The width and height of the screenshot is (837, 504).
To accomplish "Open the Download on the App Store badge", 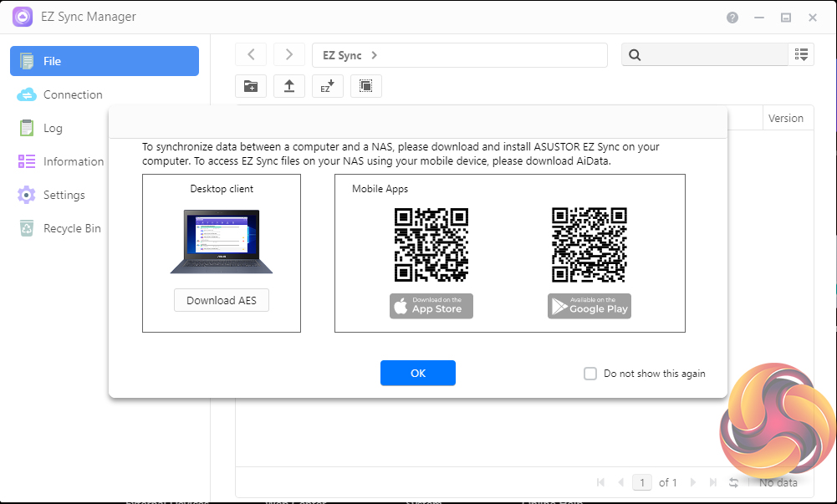I will click(431, 306).
